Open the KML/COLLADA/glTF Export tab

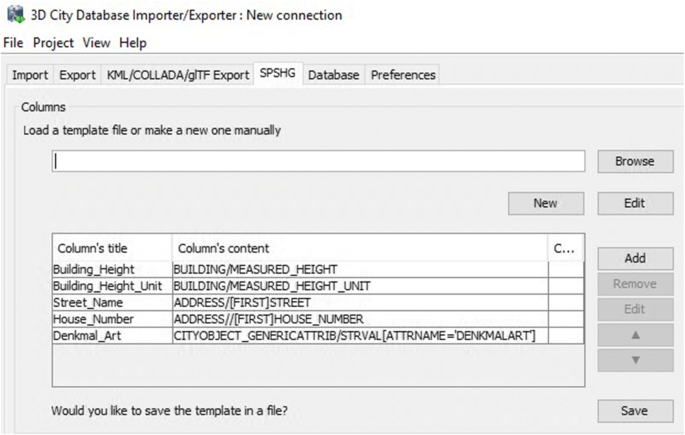pyautogui.click(x=178, y=75)
